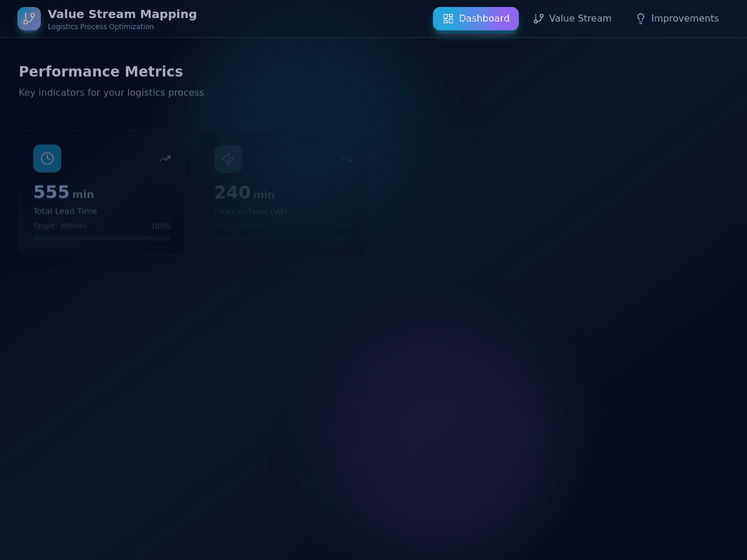Click the "555 min" value
747x560 pixels.
64,192
